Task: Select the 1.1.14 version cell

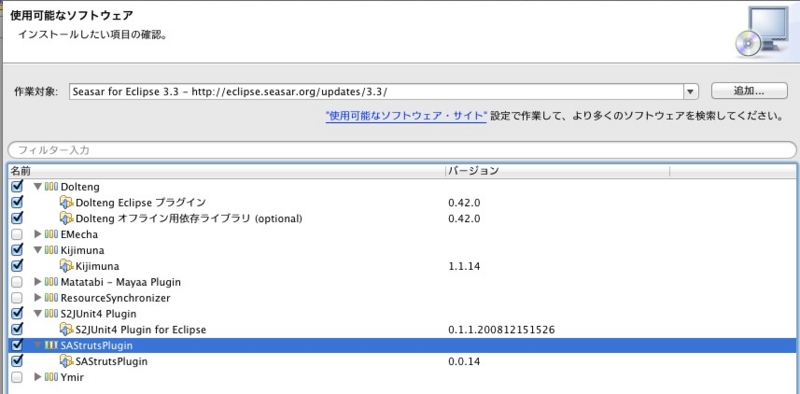Action: click(x=464, y=266)
